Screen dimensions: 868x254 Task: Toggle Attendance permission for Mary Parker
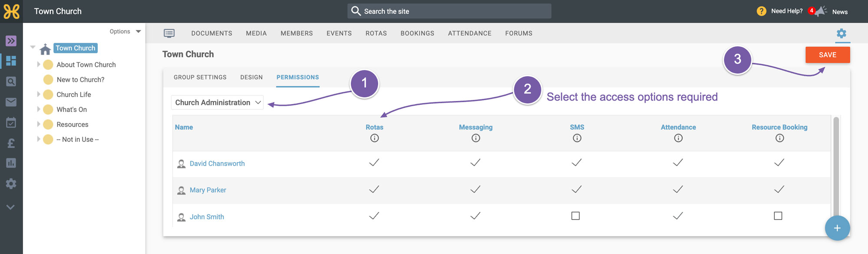(x=678, y=189)
